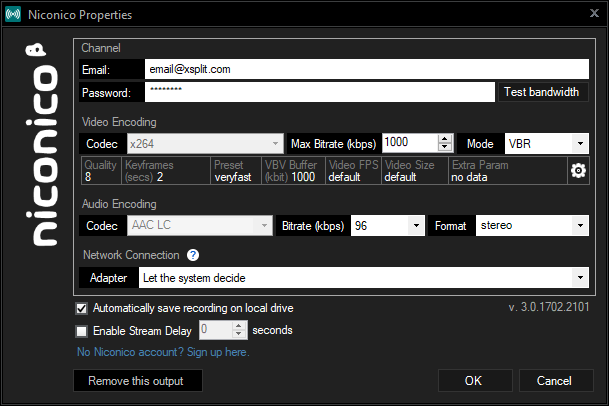Screen dimensions: 609x406
Task: Click the broadcast icon in title bar
Action: pyautogui.click(x=13, y=14)
